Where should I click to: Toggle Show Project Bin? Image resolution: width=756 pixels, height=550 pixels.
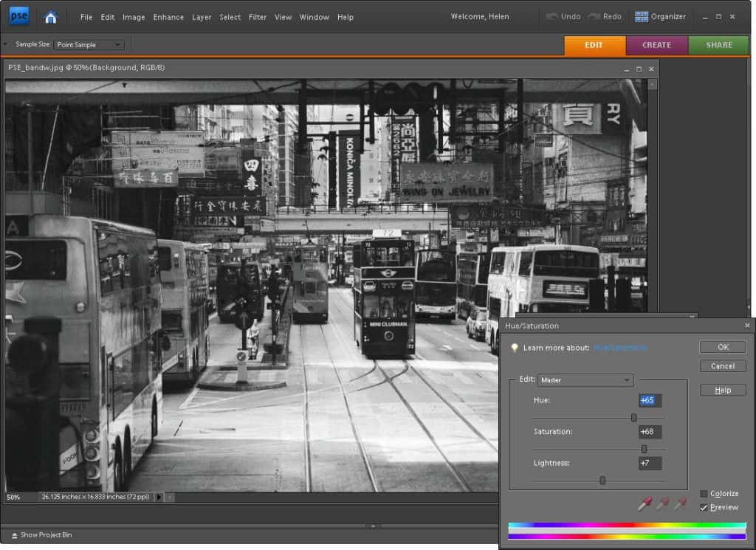41,534
